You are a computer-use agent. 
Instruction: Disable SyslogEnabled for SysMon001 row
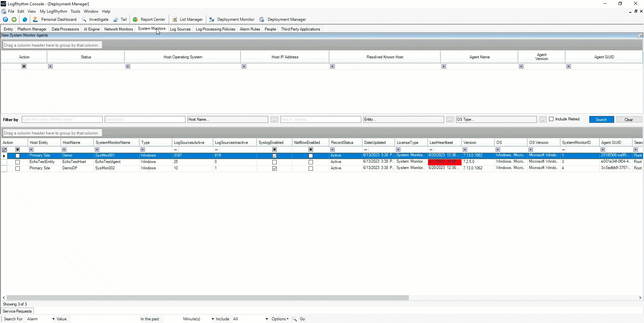click(x=274, y=155)
